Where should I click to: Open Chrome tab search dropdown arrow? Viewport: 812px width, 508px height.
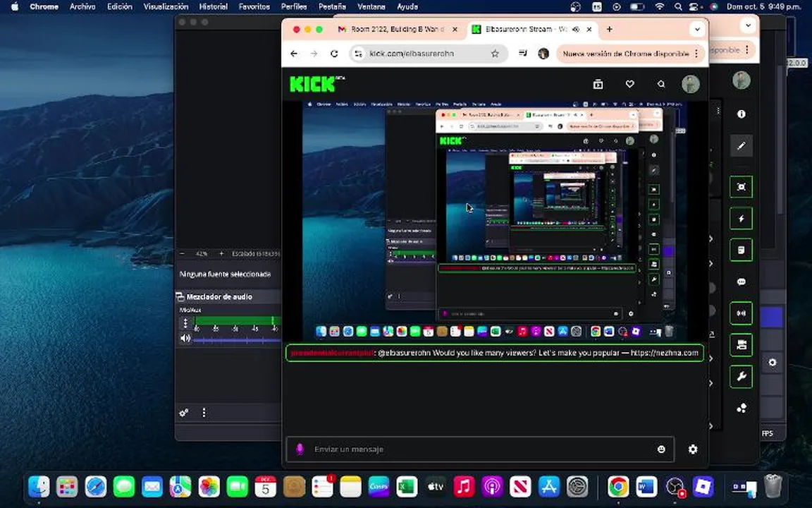[x=697, y=29]
